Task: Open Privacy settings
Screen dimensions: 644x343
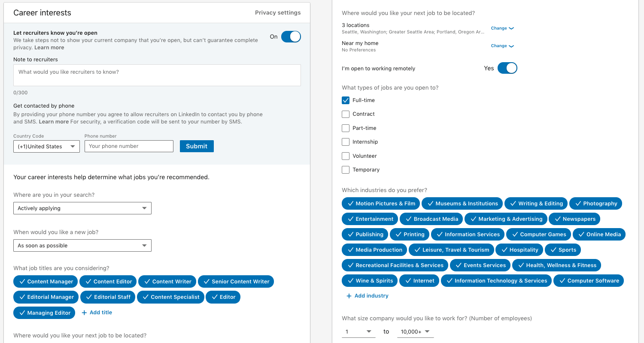Action: 278,12
